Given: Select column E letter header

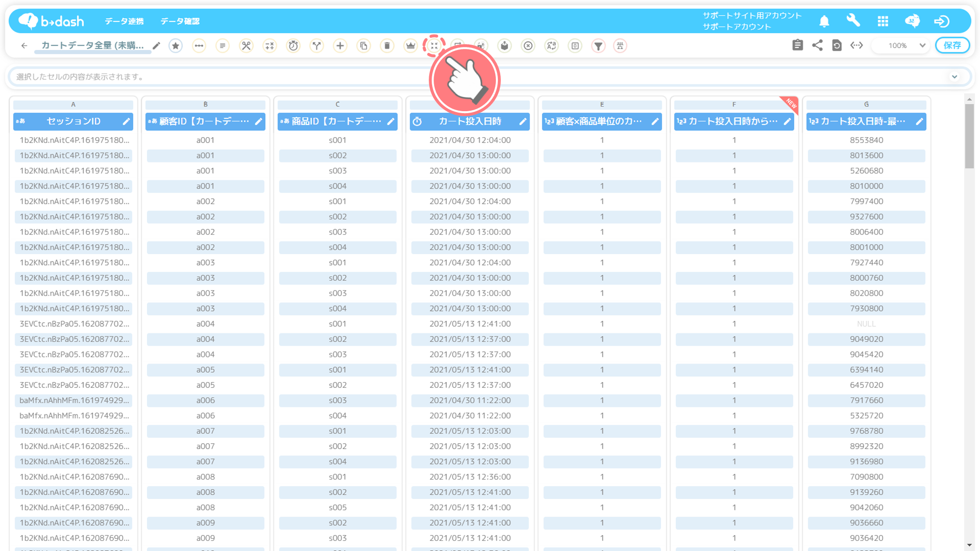Looking at the screenshot, I should click(x=602, y=104).
